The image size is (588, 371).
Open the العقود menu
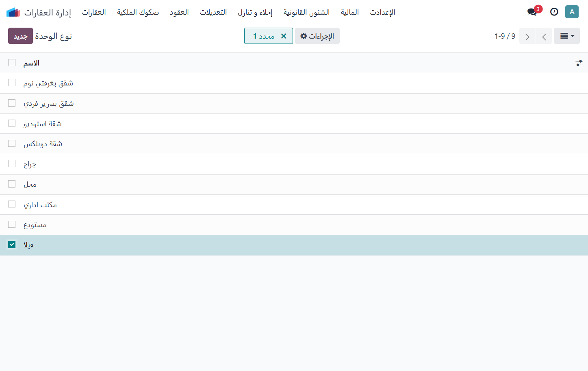[x=179, y=12]
